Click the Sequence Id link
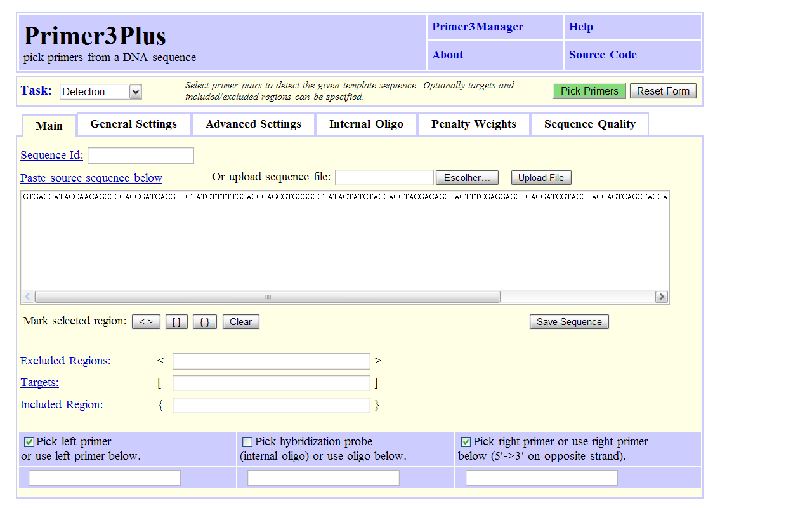 52,155
